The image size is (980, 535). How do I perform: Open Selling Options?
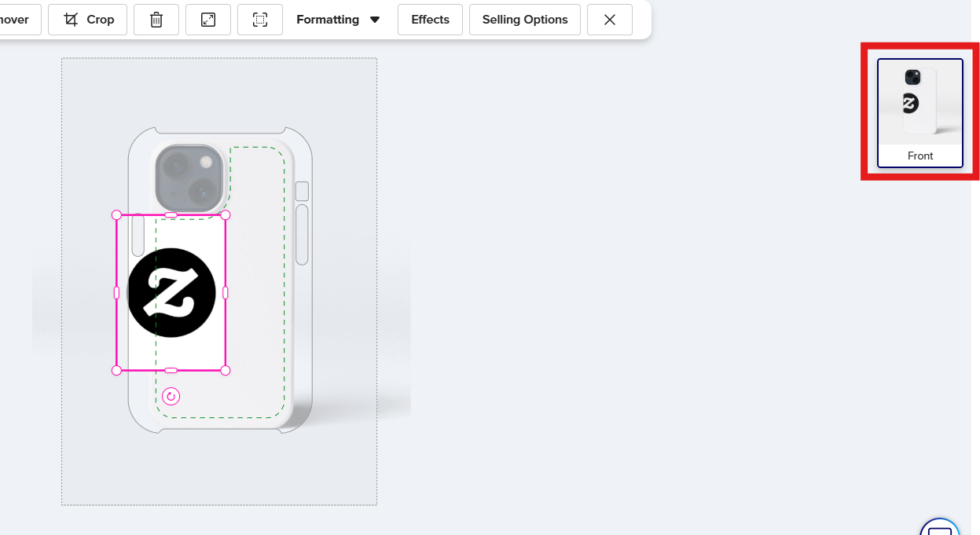[x=525, y=20]
